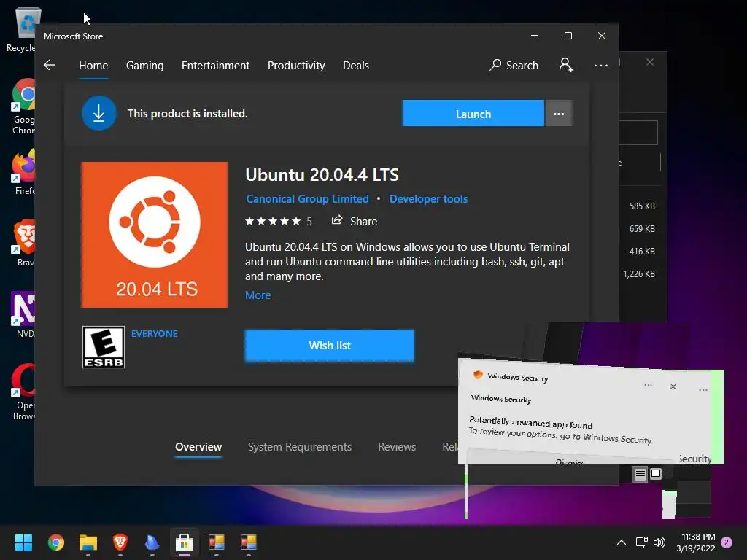Share the Ubuntu 20.04.4 LTS listing
The width and height of the screenshot is (747, 560).
[355, 221]
